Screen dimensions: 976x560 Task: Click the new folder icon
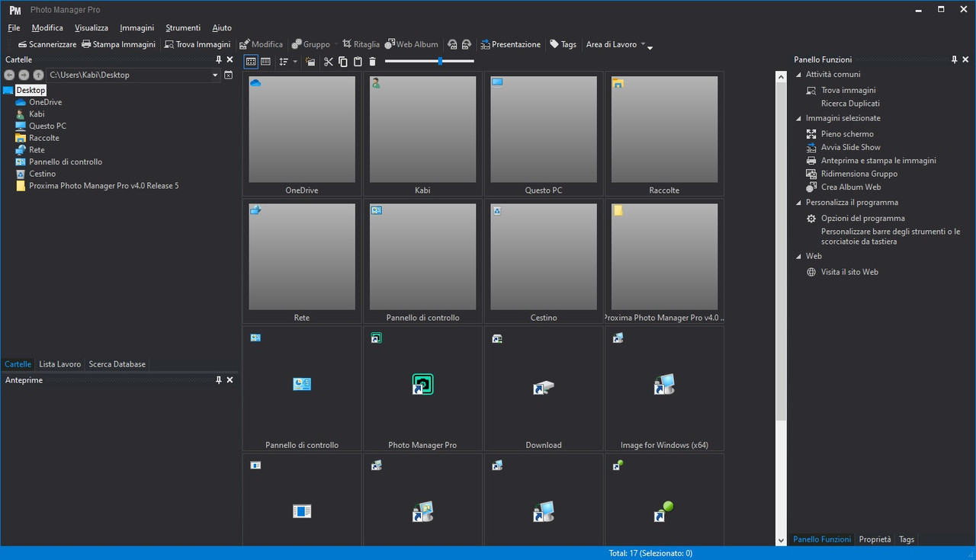coord(310,62)
